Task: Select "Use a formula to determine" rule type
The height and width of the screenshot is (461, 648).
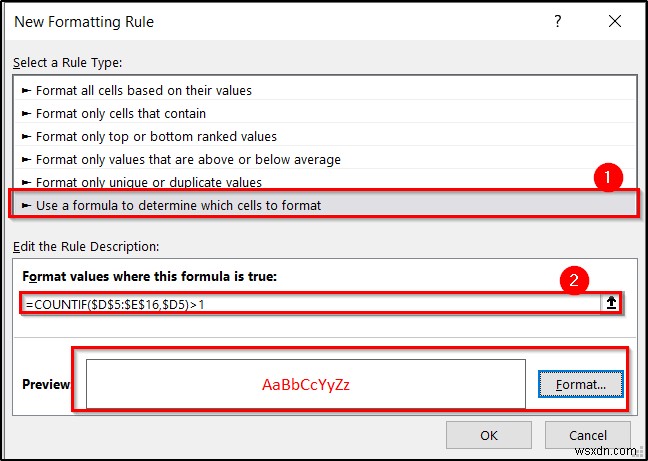Action: pos(179,205)
